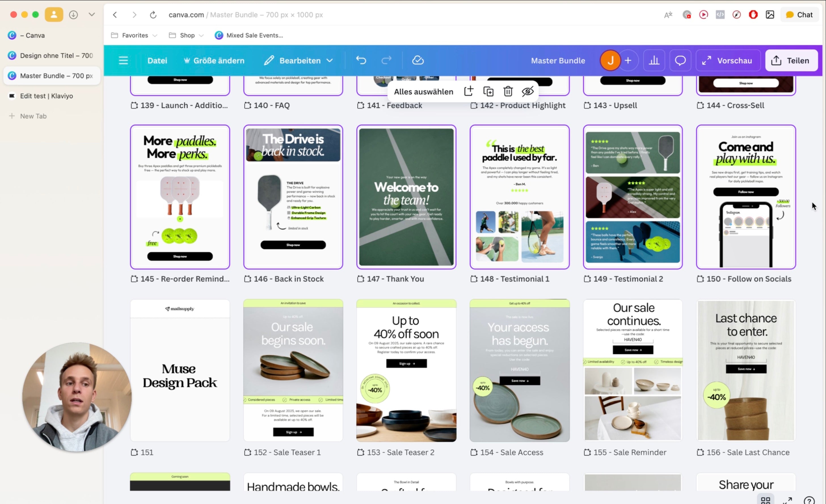Viewport: 826px width, 504px height.
Task: Select page thumbnail 150 Follow on Socials
Action: 746,197
